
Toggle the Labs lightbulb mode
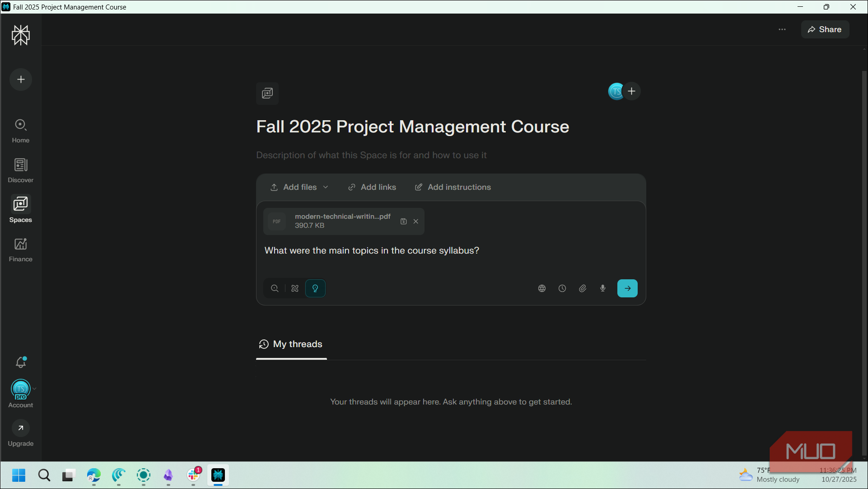(x=315, y=288)
